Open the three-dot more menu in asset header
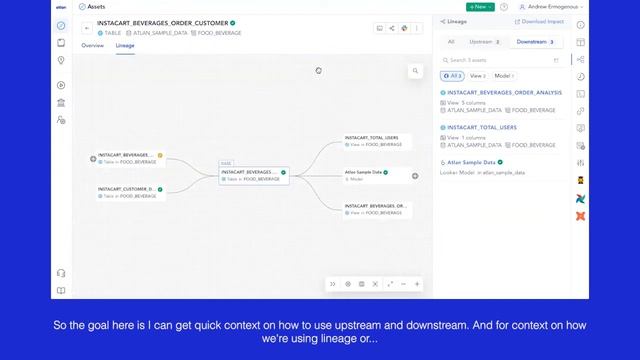640x360 pixels. 416,28
